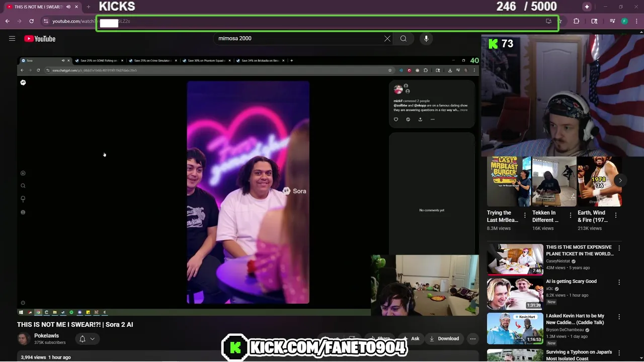
Task: Reload the YouTube page
Action: tap(31, 21)
